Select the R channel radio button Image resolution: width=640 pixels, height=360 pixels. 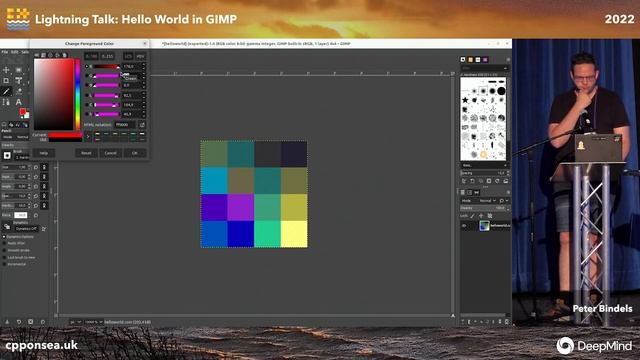point(87,66)
